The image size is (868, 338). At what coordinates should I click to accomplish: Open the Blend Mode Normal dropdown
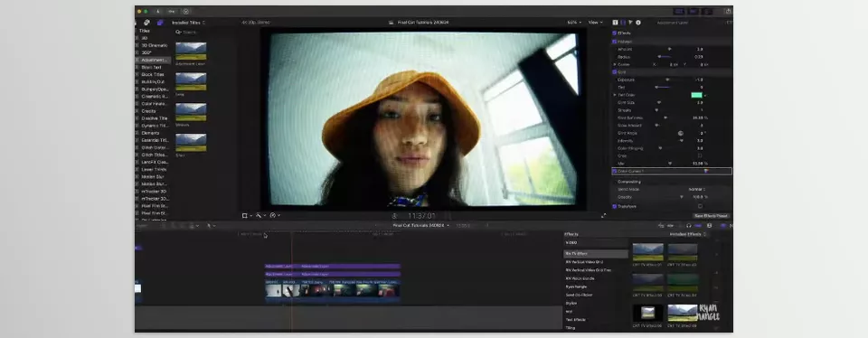coord(696,189)
